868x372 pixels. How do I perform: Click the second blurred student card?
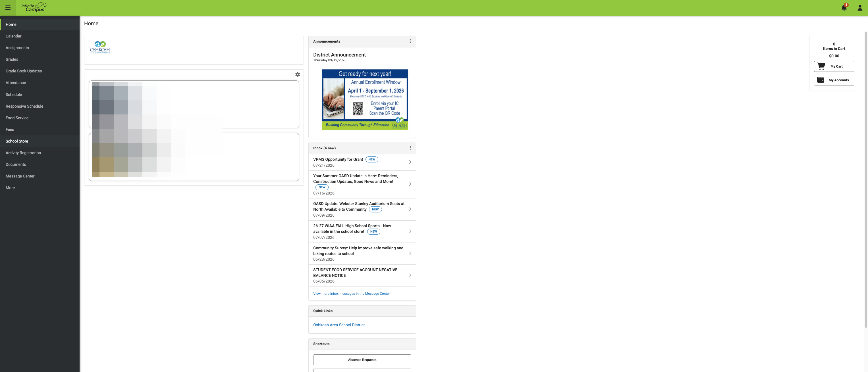click(x=194, y=157)
